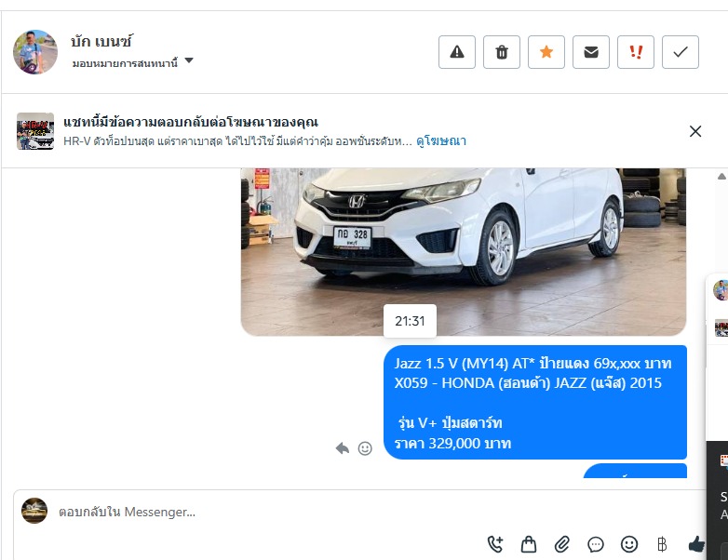Attach a file with the paperclip icon
This screenshot has width=728, height=560.
pos(561,544)
